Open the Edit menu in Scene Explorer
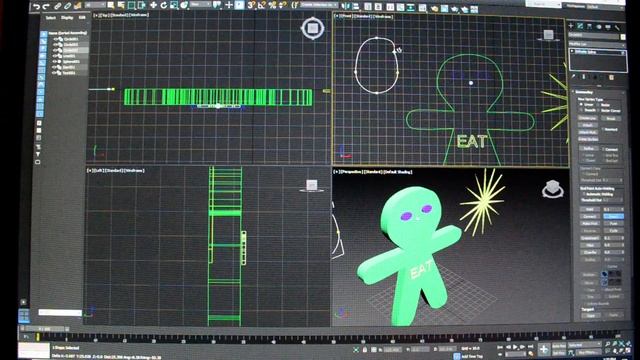Viewport: 640px width, 360px height. (x=82, y=18)
